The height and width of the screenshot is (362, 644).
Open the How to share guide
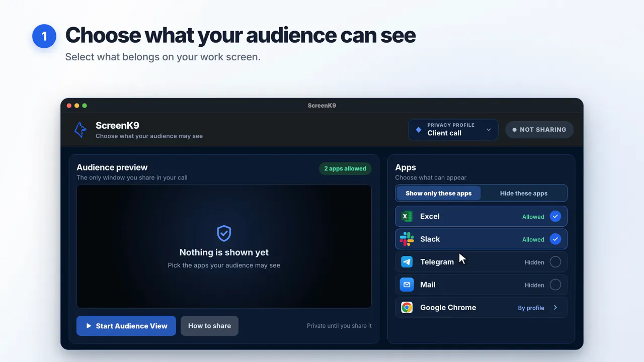[x=209, y=326]
